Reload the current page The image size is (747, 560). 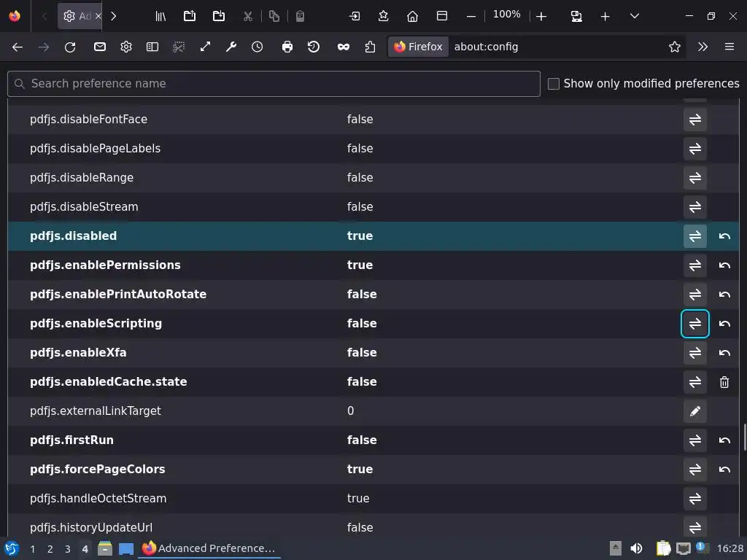(x=70, y=47)
